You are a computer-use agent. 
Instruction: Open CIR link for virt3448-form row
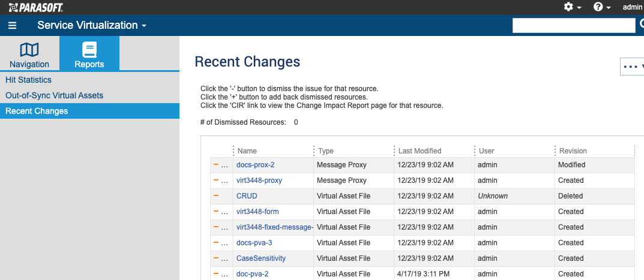(224, 212)
